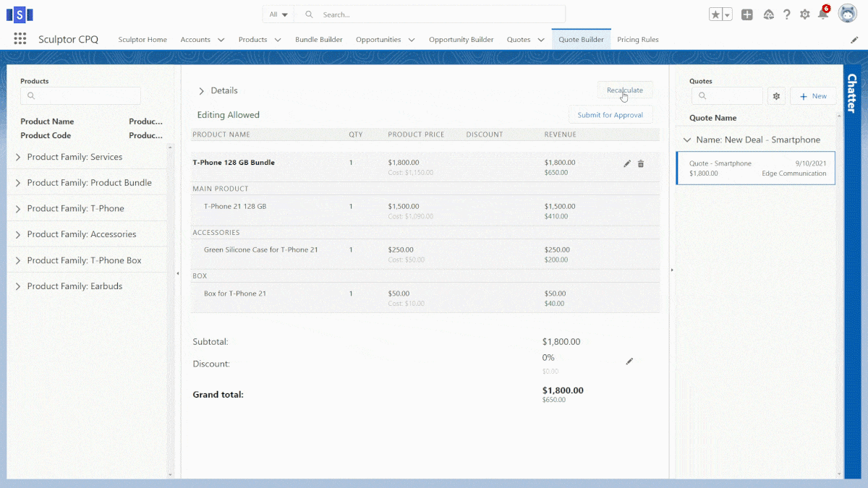Delete the T-Phone 128 GB Bundle line
Viewport: 868px width, 488px height.
pyautogui.click(x=641, y=164)
